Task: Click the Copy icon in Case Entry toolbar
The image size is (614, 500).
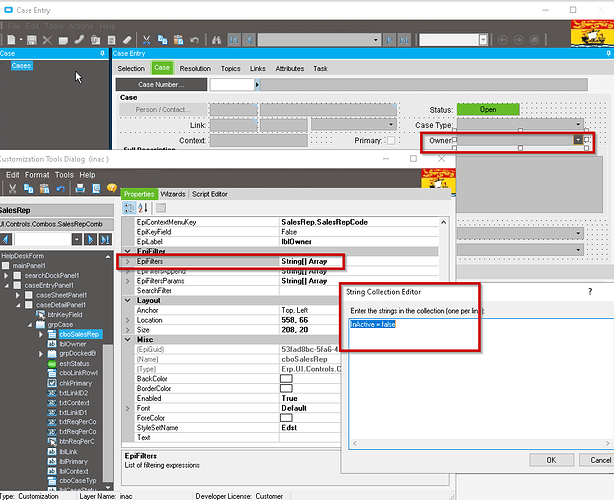Action: tap(162, 40)
